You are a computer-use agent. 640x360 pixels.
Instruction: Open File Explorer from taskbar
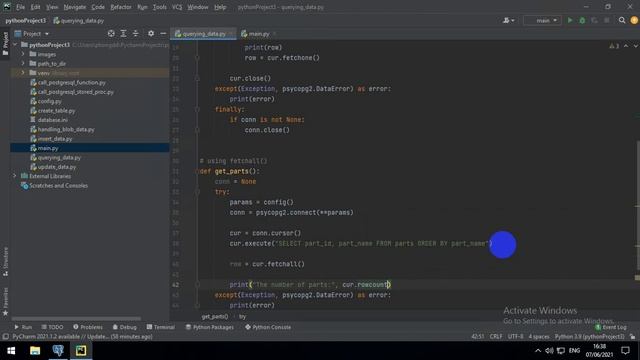tap(35, 351)
